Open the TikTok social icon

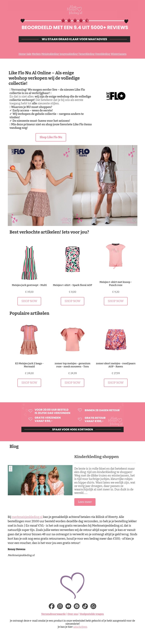[x=85, y=606]
